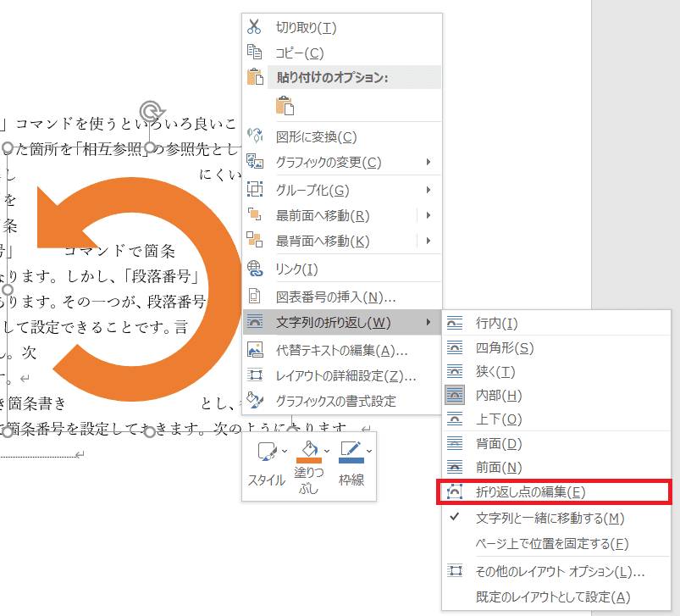Click the リンク globe icon
Viewport: 680px width, 616px height.
pyautogui.click(x=255, y=269)
